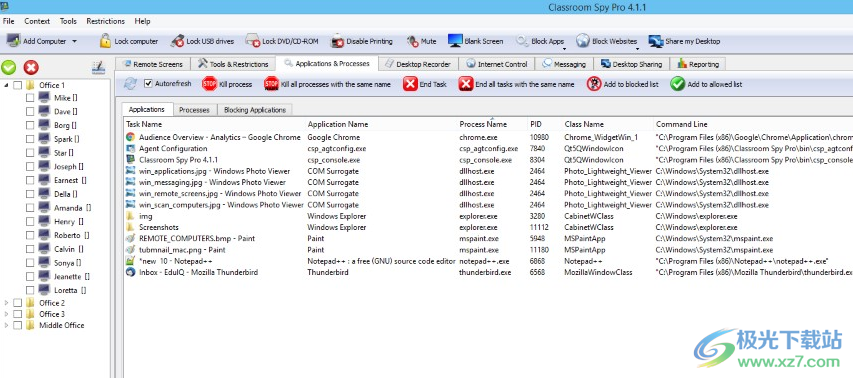Switch to Desktop Sharing tab
This screenshot has width=853, height=378.
point(632,64)
